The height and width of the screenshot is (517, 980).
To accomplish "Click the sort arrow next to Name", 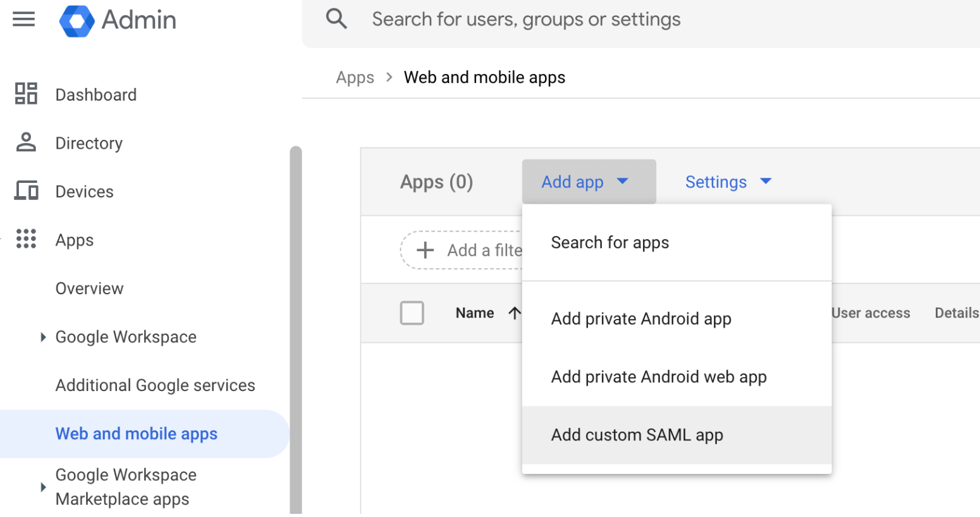I will tap(515, 312).
